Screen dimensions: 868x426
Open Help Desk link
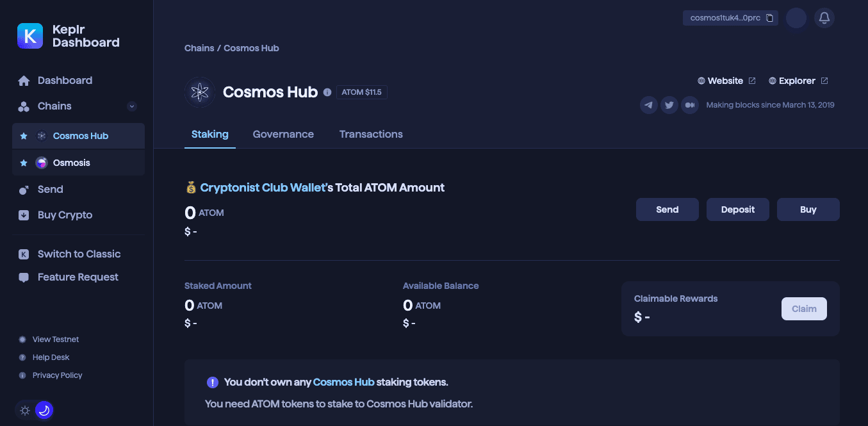click(51, 357)
